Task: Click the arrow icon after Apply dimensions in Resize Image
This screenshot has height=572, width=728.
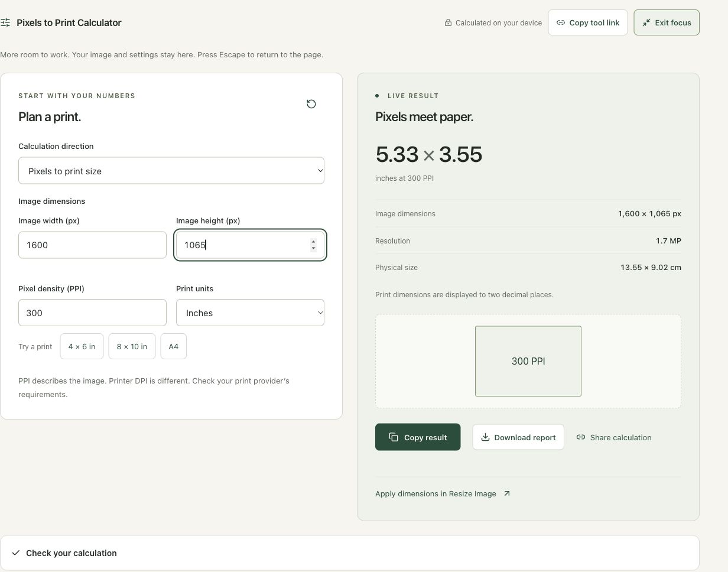Action: click(506, 493)
